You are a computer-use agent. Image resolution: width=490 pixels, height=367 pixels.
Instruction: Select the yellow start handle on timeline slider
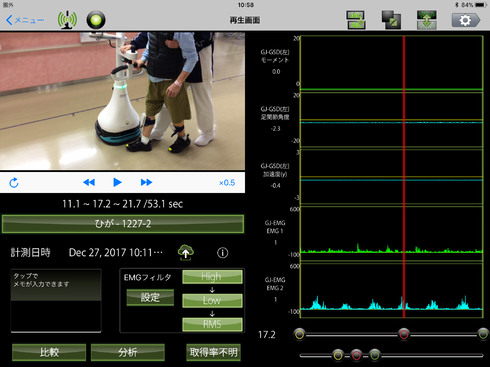click(x=300, y=334)
